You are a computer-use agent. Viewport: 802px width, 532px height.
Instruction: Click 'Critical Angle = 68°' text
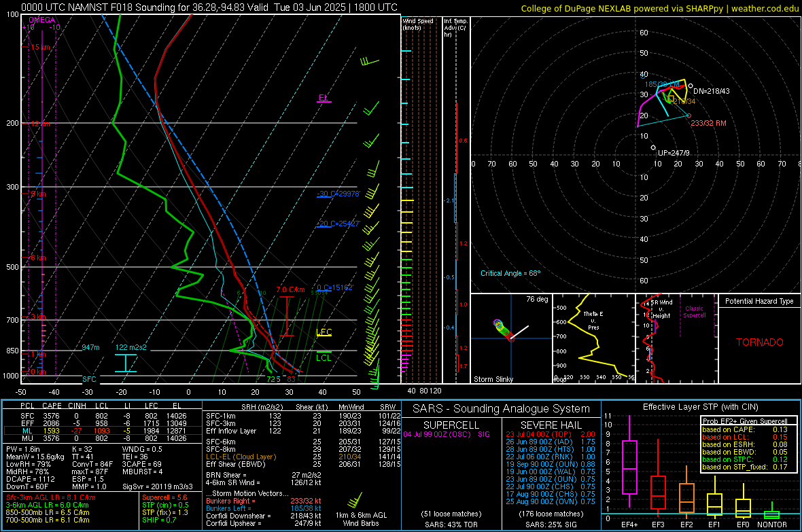pos(510,273)
